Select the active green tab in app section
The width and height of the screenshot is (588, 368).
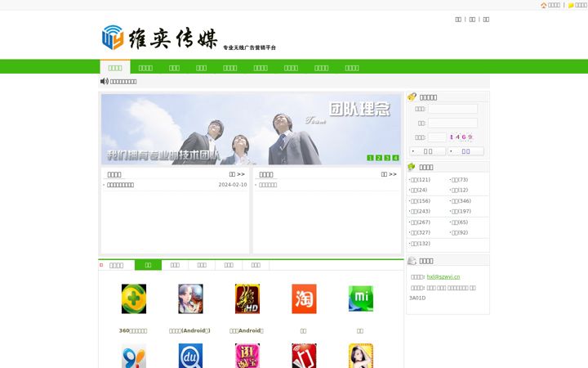148,265
